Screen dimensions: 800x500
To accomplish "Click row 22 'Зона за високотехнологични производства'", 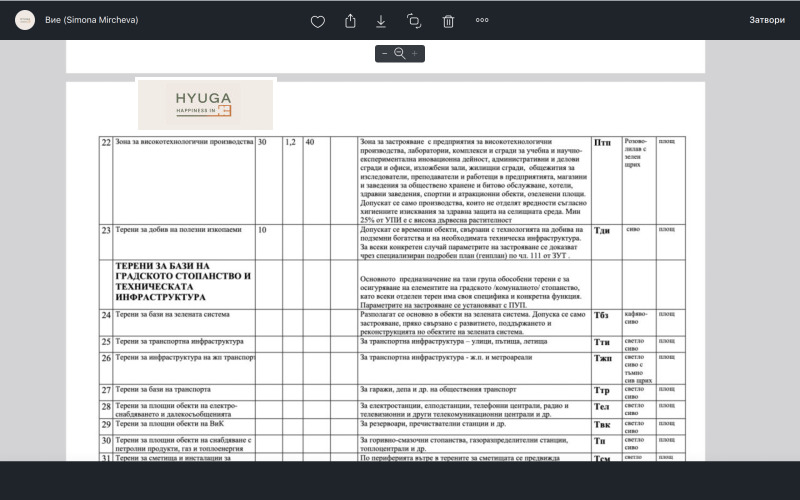I will (184, 143).
